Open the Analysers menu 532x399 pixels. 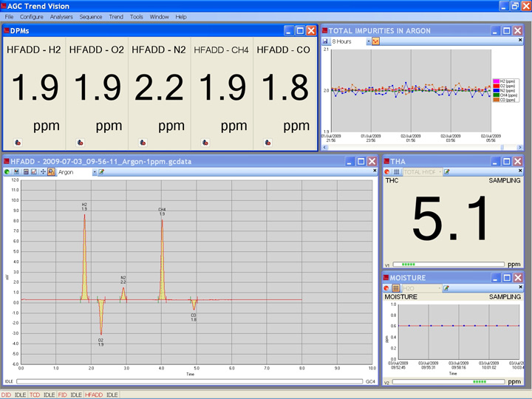61,16
